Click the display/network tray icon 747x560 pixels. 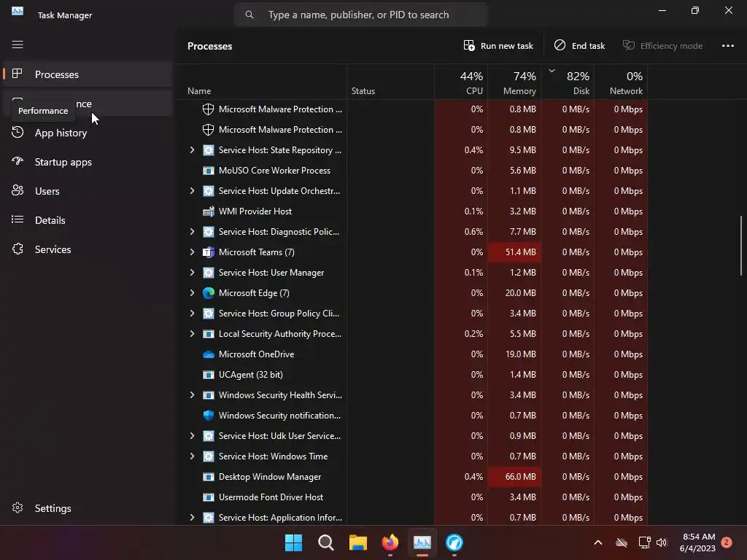[644, 542]
